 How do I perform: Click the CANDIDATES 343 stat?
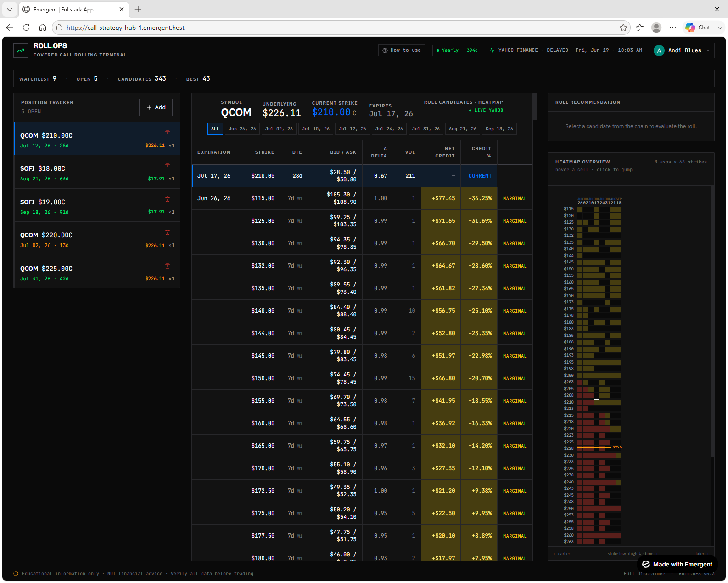pyautogui.click(x=142, y=79)
